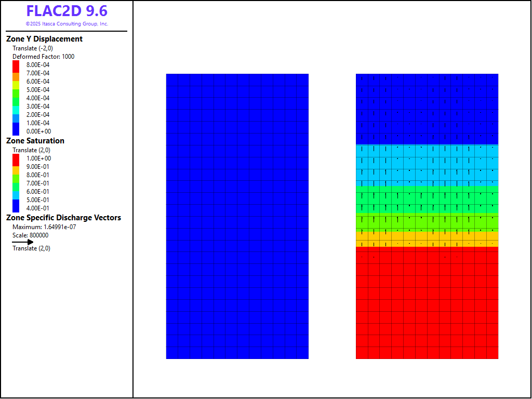The image size is (532, 399).
Task: Click the Translate (-2,0) label
Action: (33, 48)
